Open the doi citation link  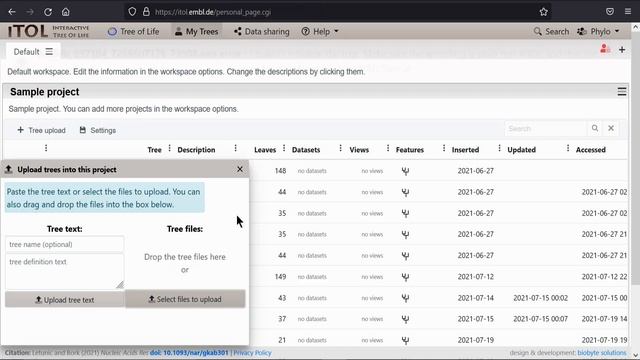[189, 353]
